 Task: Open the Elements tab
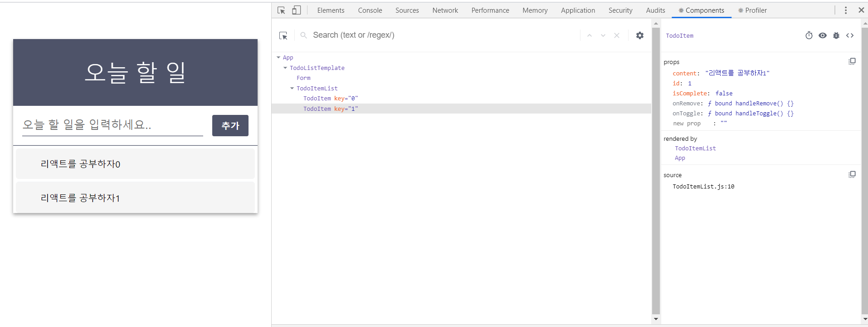tap(331, 10)
